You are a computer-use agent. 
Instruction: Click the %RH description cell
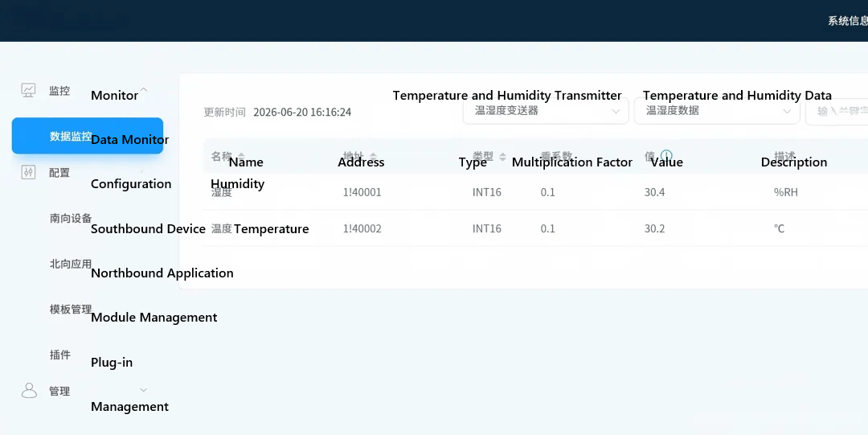[x=785, y=192]
